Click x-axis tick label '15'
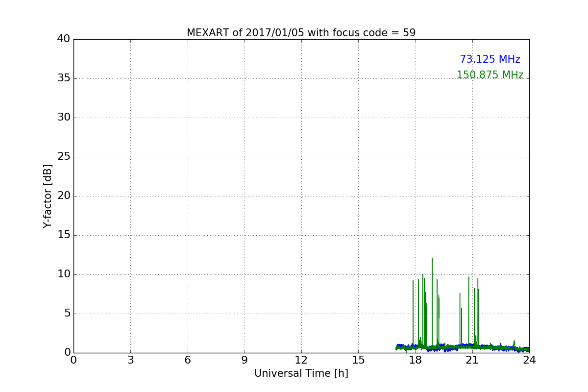 point(358,360)
